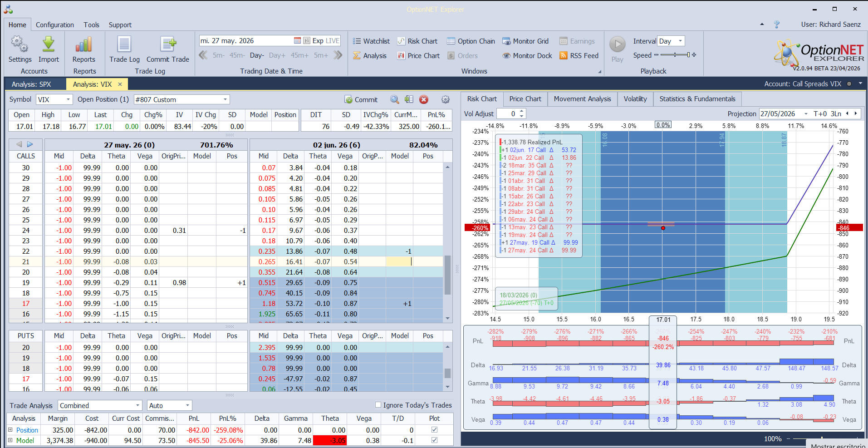Open the Reports bar chart icon
868x448 pixels.
pyautogui.click(x=84, y=44)
